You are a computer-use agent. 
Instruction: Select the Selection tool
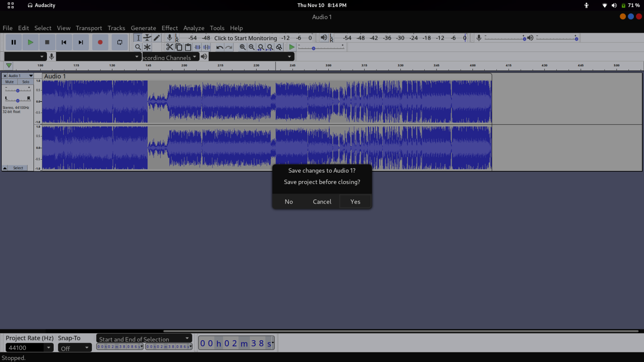click(x=138, y=38)
